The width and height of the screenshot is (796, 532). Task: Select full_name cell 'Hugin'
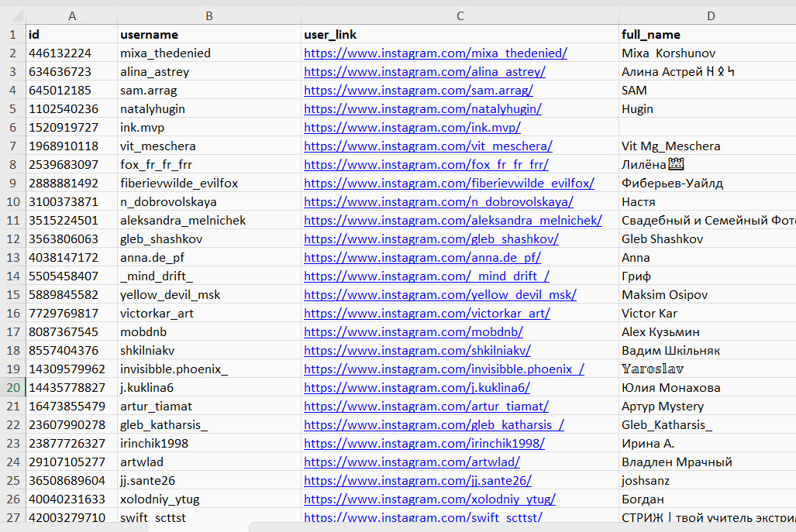(708, 109)
